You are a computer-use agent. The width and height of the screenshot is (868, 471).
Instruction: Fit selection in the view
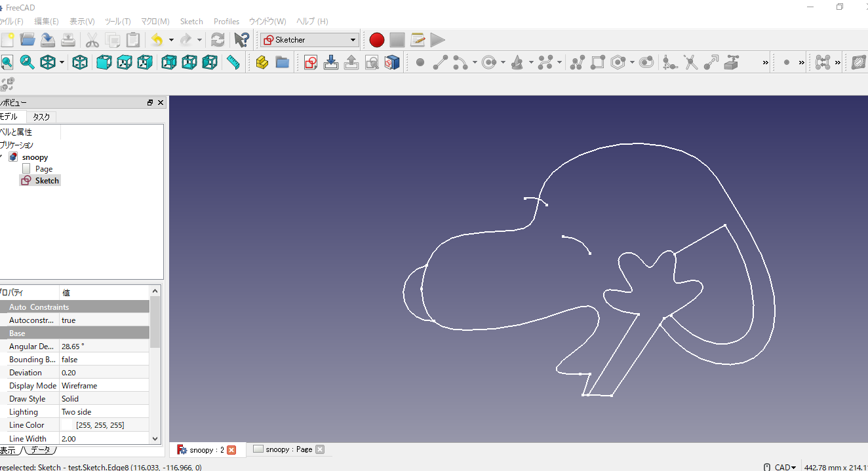coord(28,62)
